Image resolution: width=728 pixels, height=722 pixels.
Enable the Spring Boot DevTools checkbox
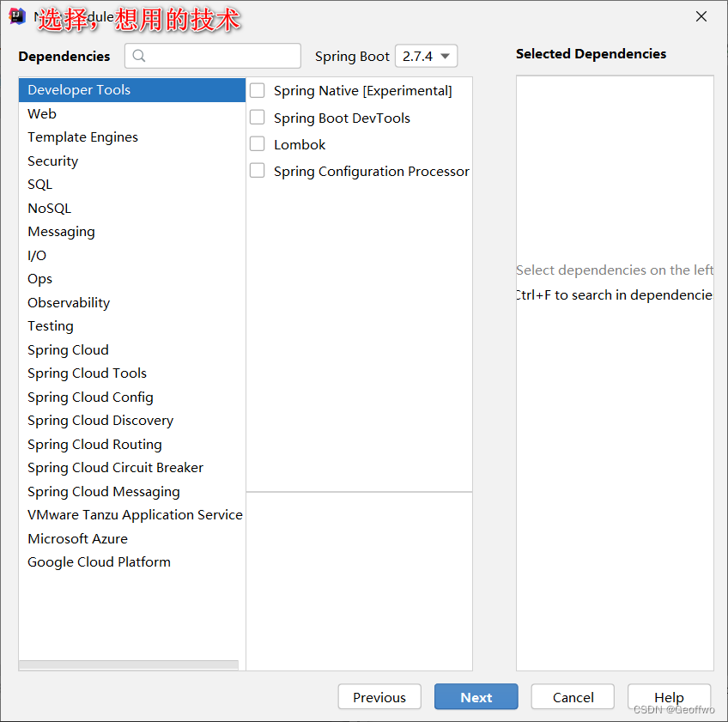pyautogui.click(x=258, y=117)
